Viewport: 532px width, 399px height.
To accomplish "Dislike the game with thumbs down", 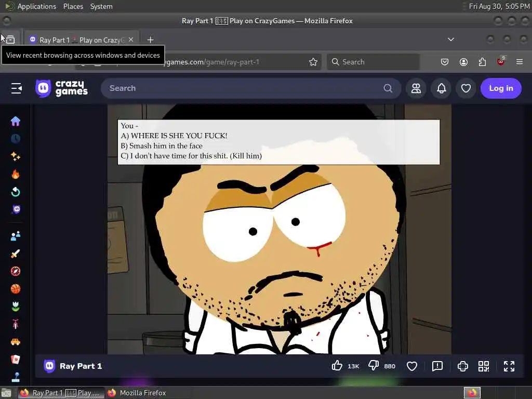I will click(374, 366).
